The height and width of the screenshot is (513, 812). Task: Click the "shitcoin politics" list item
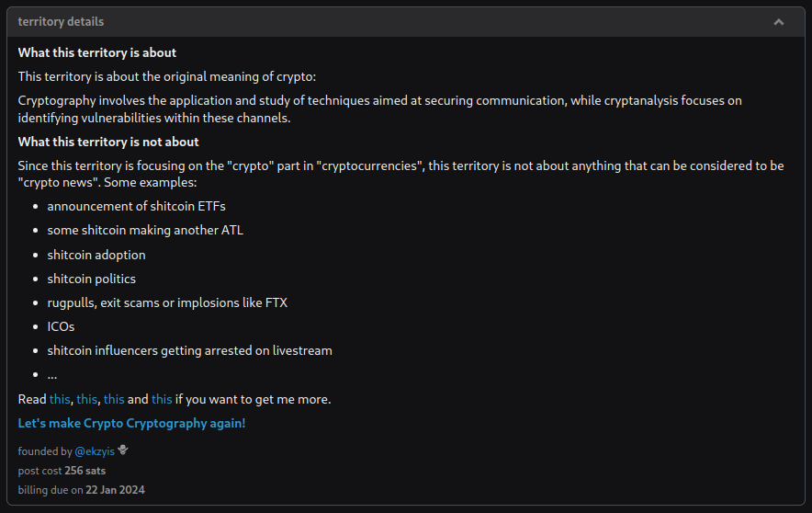tap(92, 279)
